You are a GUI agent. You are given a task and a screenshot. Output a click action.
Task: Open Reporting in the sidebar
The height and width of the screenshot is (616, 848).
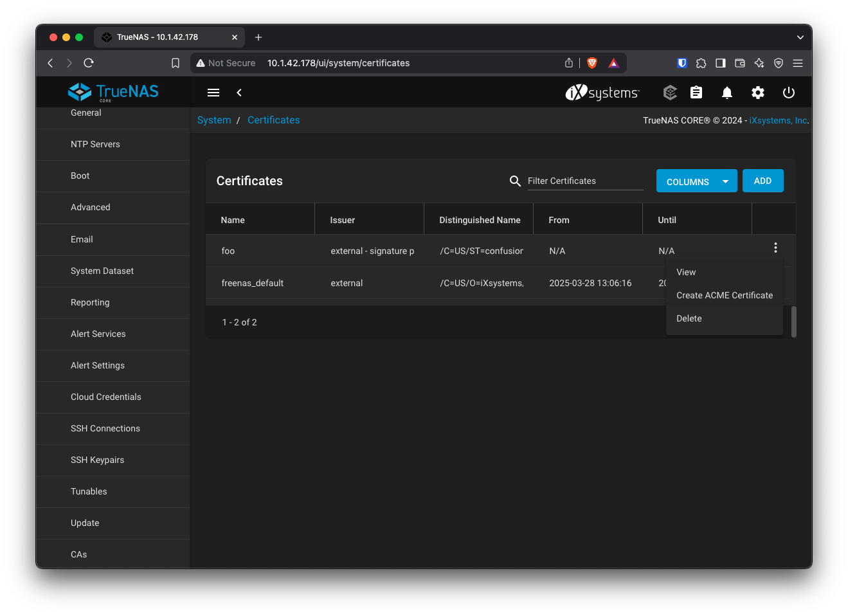[x=113, y=302]
